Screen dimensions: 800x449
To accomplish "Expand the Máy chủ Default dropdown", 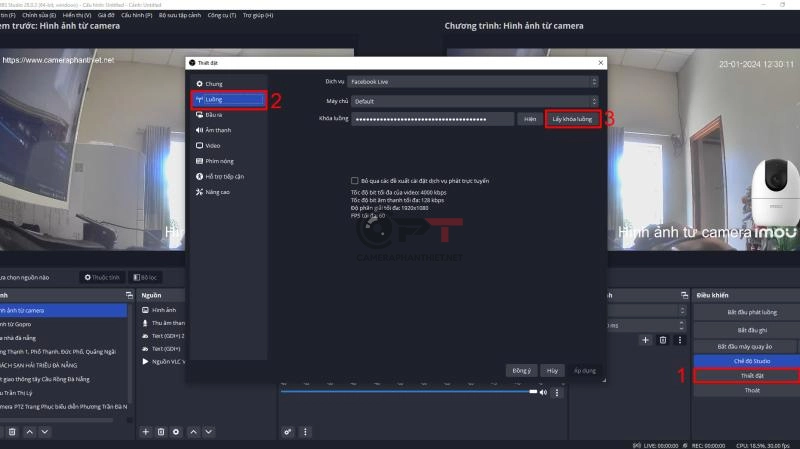I will point(474,101).
